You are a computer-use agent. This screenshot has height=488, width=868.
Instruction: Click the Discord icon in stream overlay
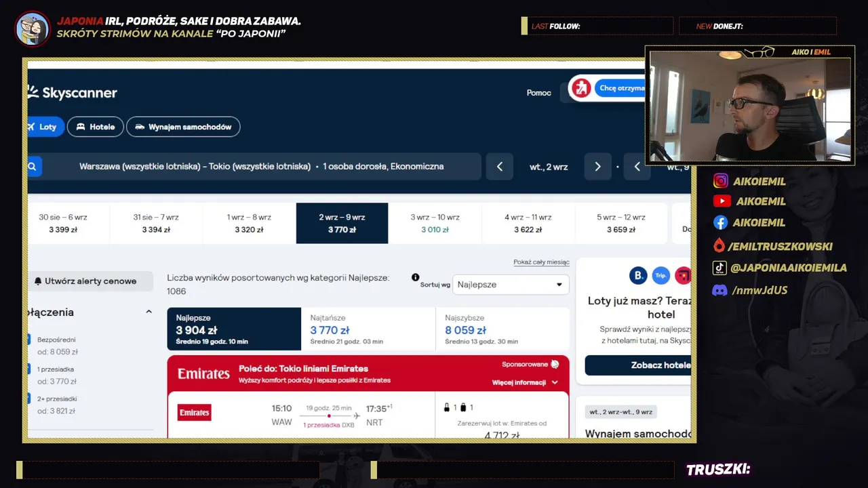[x=720, y=290]
